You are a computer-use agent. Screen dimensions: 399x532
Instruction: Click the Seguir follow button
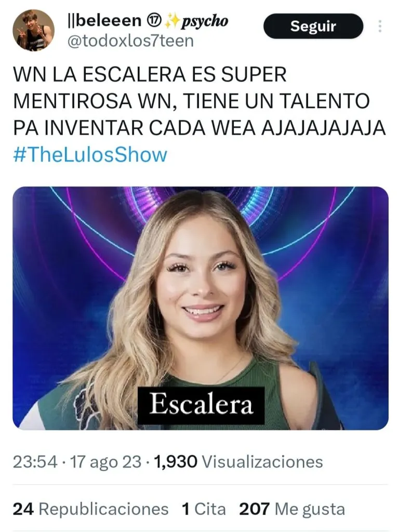[313, 26]
